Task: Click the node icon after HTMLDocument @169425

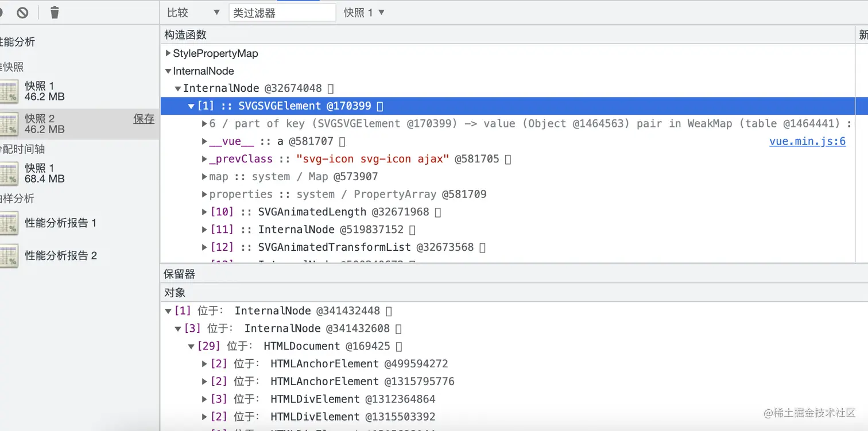Action: coord(399,346)
